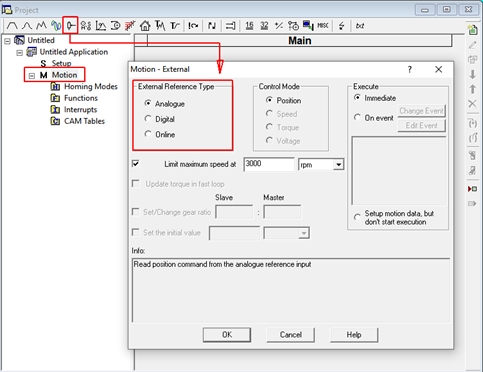Select the Motion item in the tree
This screenshot has width=483, height=372.
coord(64,75)
